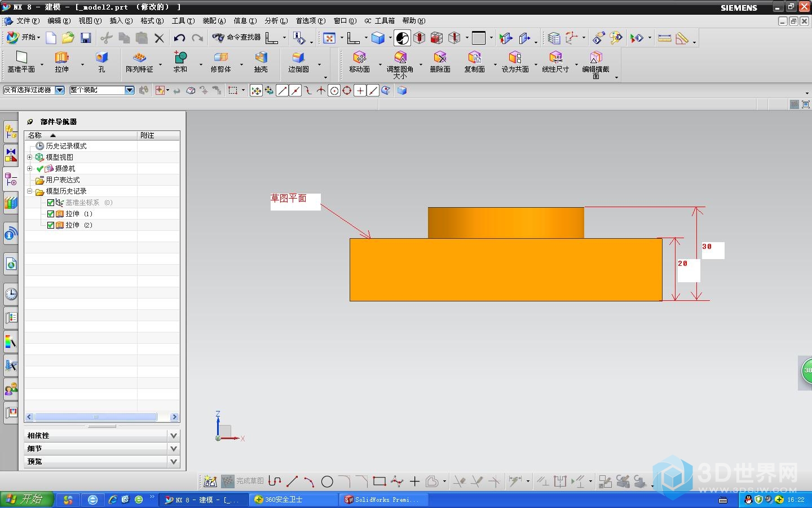Screen dimensions: 812x508
Task: Select the 拉伸 extrude tool
Action: (x=61, y=62)
